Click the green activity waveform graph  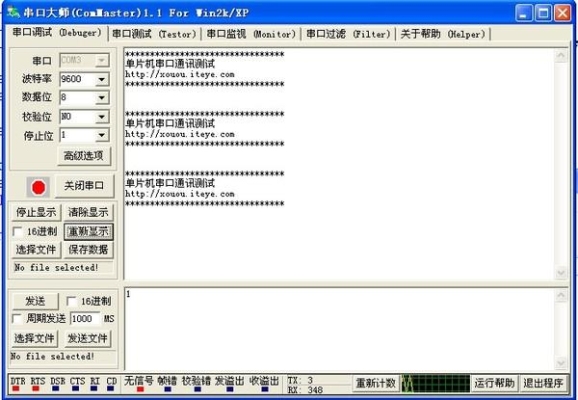436,383
